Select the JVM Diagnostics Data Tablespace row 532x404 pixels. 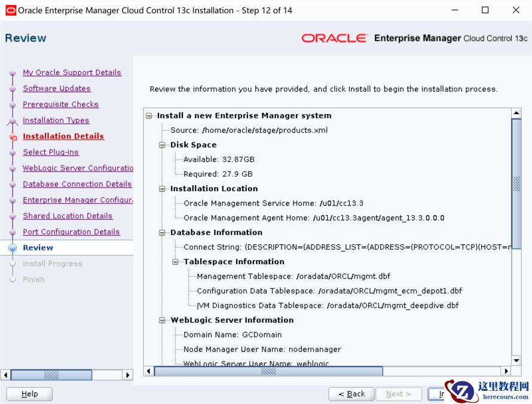[328, 305]
